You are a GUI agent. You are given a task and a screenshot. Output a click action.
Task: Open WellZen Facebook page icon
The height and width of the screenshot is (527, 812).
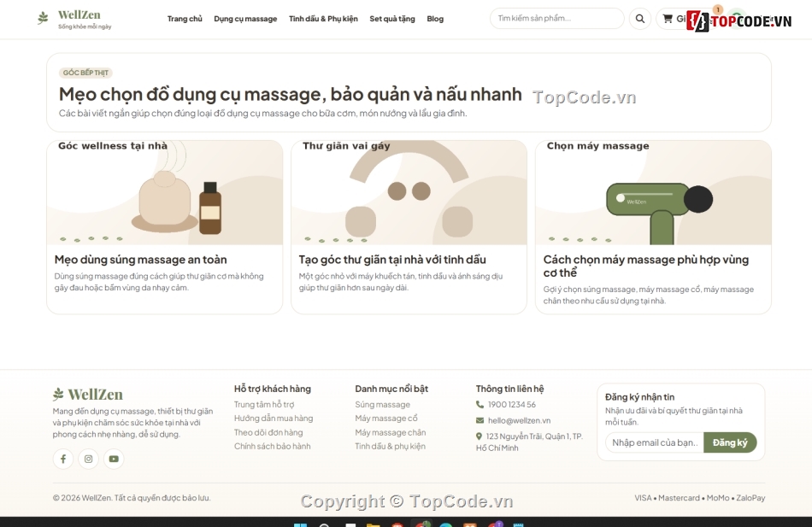click(63, 459)
